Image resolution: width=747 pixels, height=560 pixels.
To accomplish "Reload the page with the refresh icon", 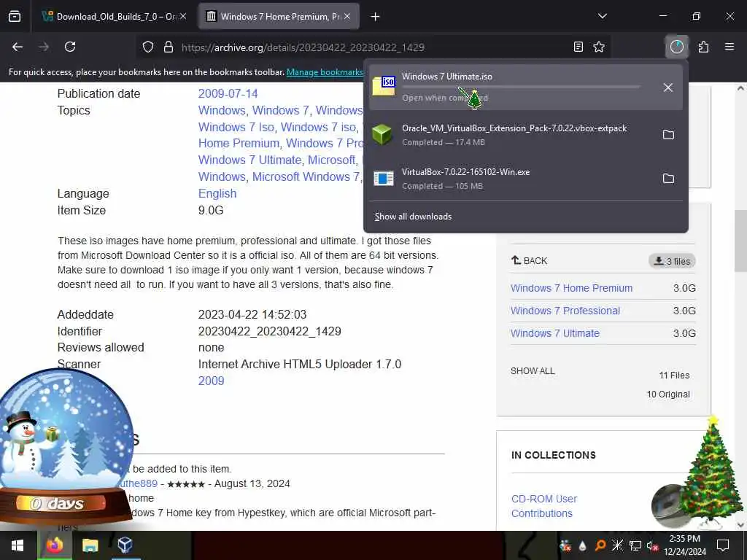I will 70,47.
